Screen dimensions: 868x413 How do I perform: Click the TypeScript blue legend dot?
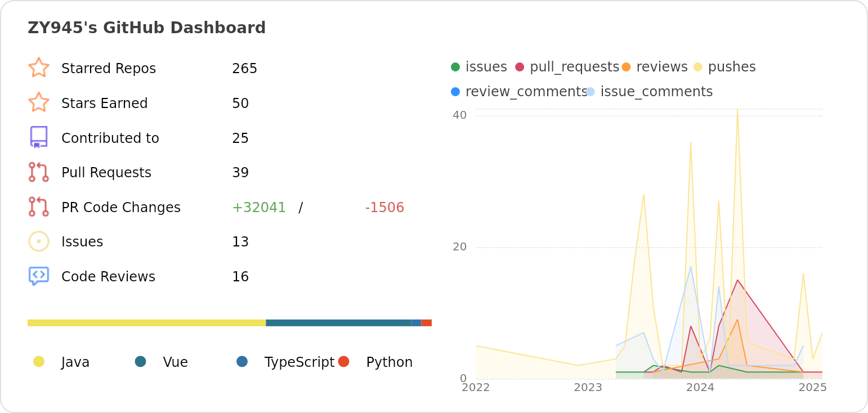click(x=242, y=361)
